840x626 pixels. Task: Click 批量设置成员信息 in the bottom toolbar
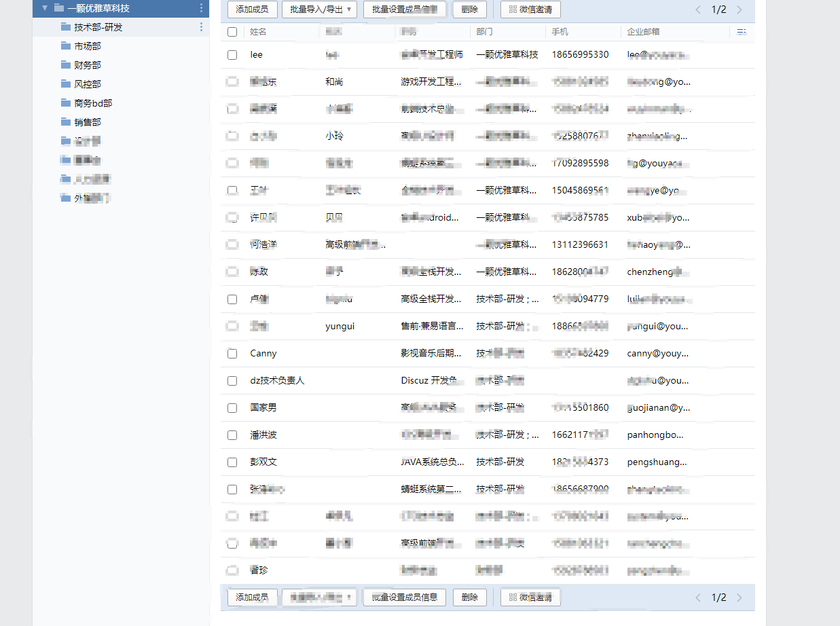405,597
